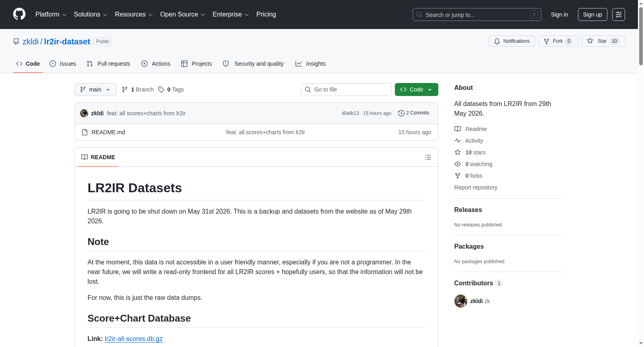
Task: Click the Notifications bell button
Action: click(512, 41)
